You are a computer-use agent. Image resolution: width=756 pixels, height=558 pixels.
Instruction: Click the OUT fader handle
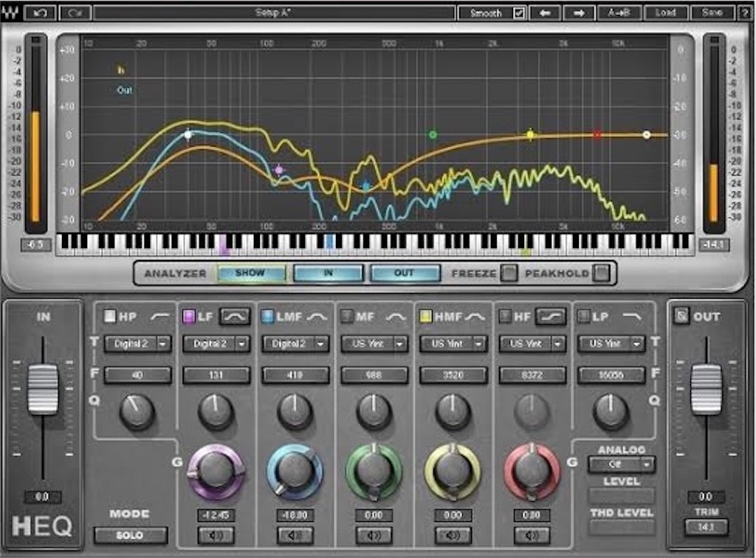coord(707,390)
